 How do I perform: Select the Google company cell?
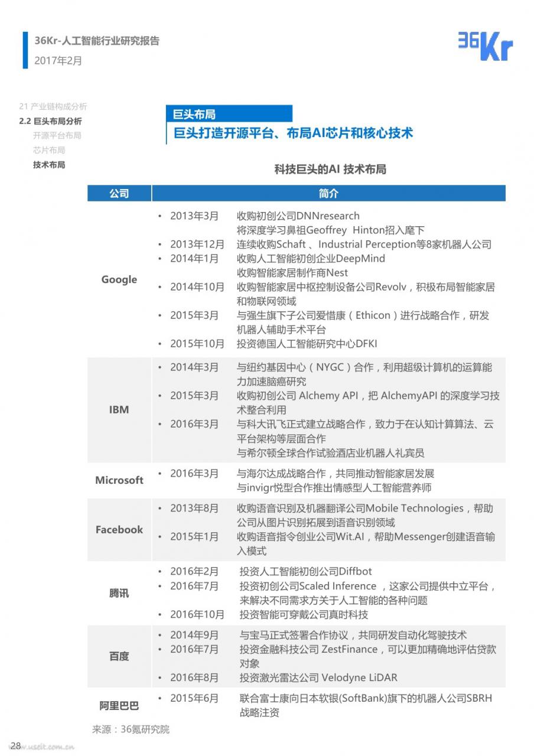click(119, 279)
